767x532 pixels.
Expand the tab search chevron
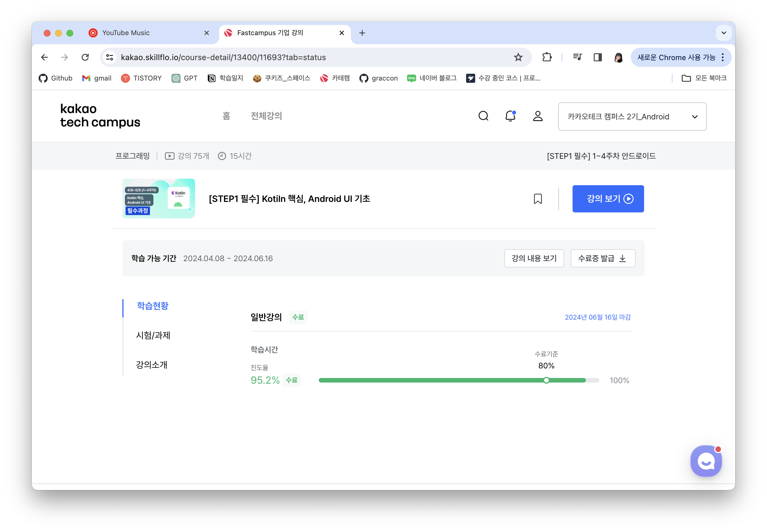coord(723,33)
